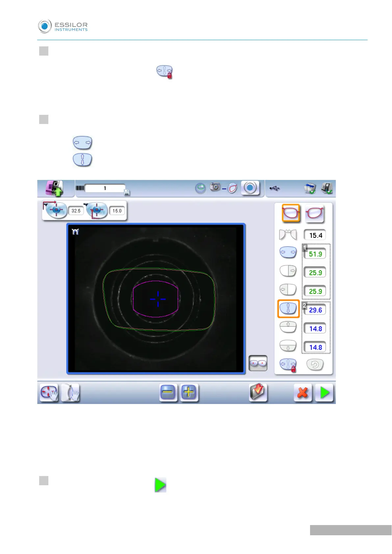Select the orange-highlighted frame lens button
Viewport: 392px width, 554px height.
point(291,213)
